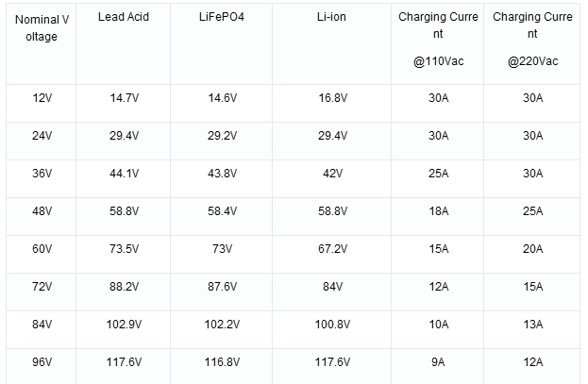Click the Charging Current @110Vac header
Screen dimensions: 588x384
point(438,44)
